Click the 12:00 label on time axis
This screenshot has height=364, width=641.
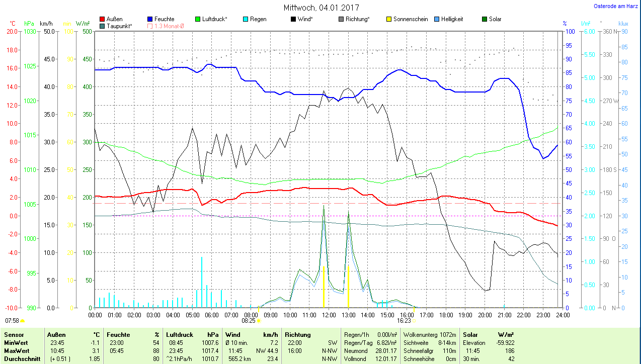(329, 315)
